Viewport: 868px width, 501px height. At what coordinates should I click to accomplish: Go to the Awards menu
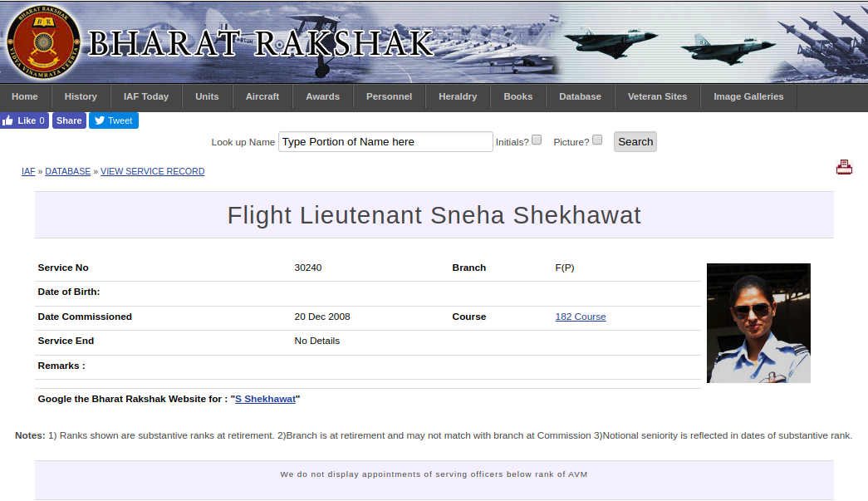coord(322,96)
